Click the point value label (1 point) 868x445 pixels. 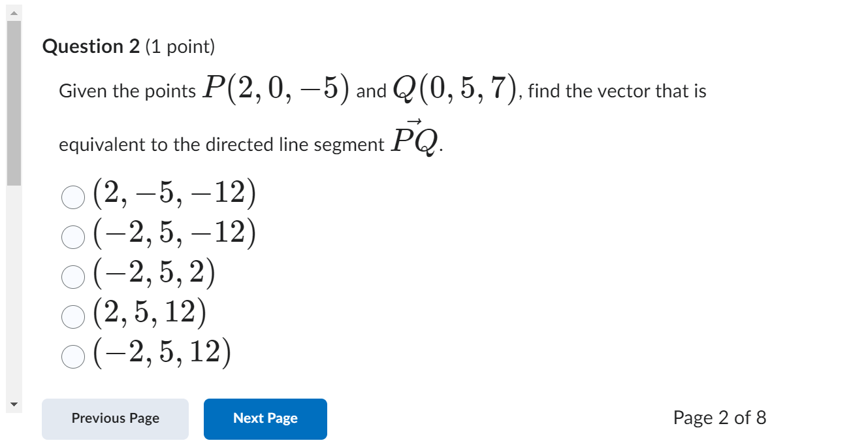point(180,46)
